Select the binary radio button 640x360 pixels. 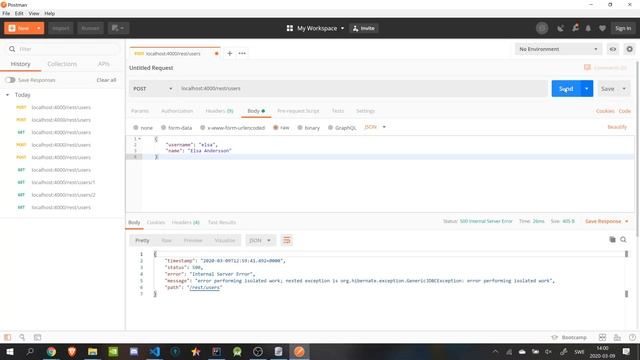pyautogui.click(x=300, y=128)
